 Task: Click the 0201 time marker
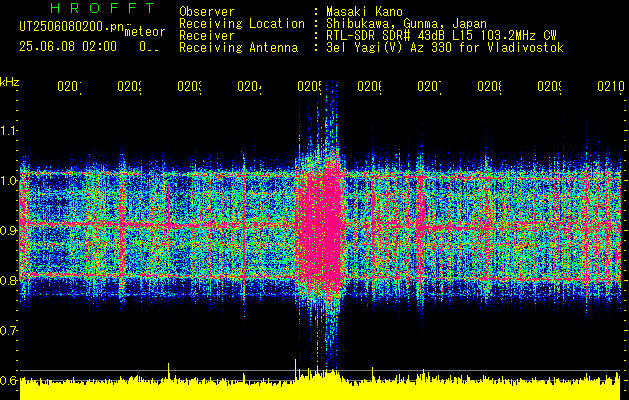[x=69, y=86]
